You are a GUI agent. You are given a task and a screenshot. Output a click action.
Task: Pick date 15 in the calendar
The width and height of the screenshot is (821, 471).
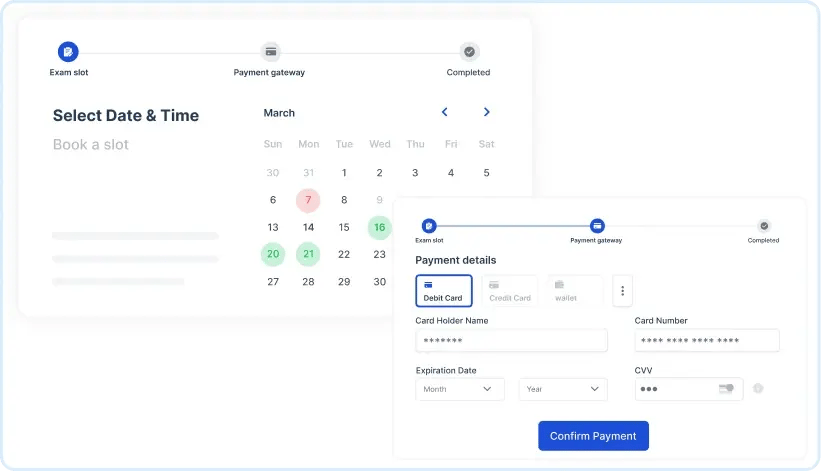(x=344, y=227)
